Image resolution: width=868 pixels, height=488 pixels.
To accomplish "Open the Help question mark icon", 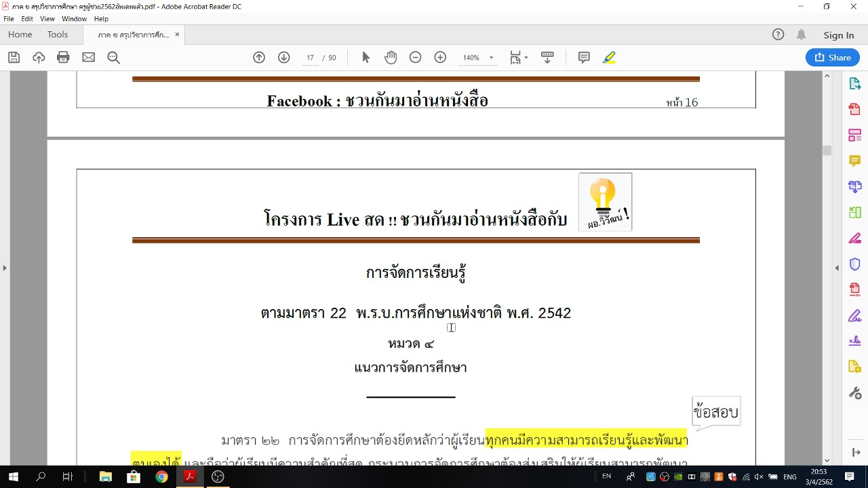I will tap(778, 35).
